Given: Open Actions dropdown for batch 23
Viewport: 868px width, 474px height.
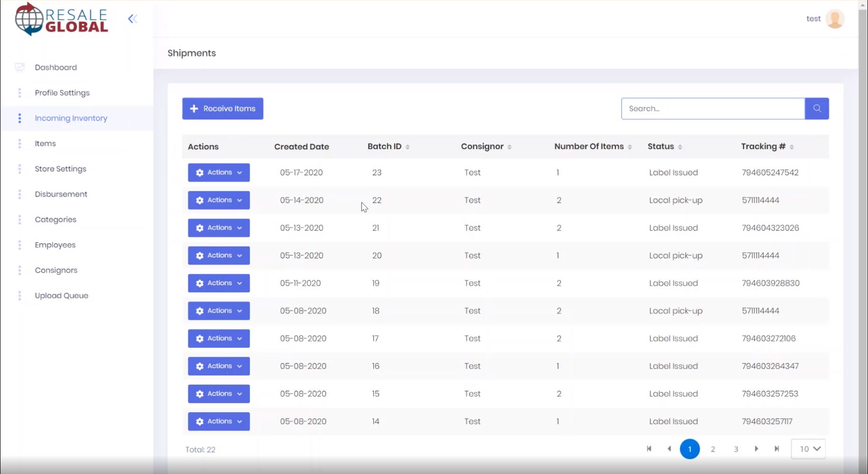Looking at the screenshot, I should 219,173.
